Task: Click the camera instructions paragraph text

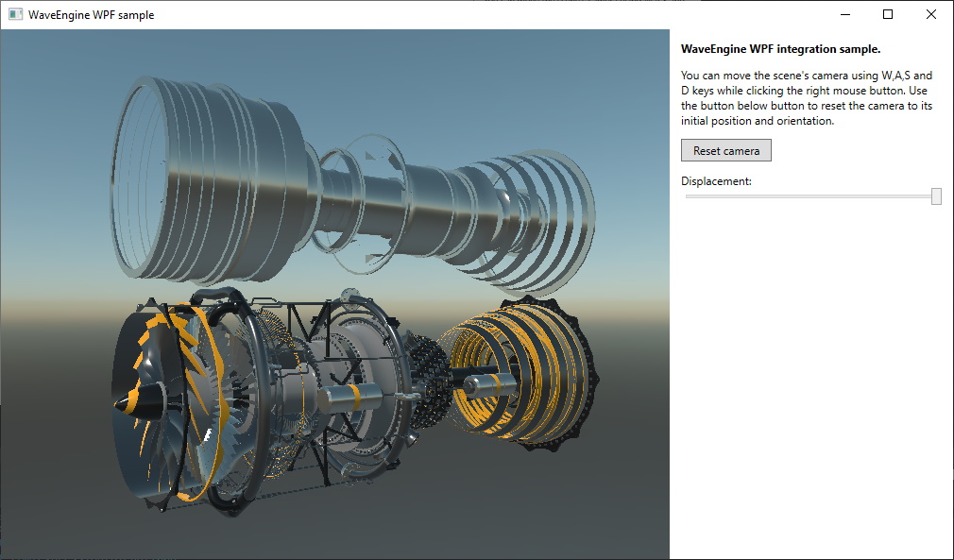Action: click(807, 98)
